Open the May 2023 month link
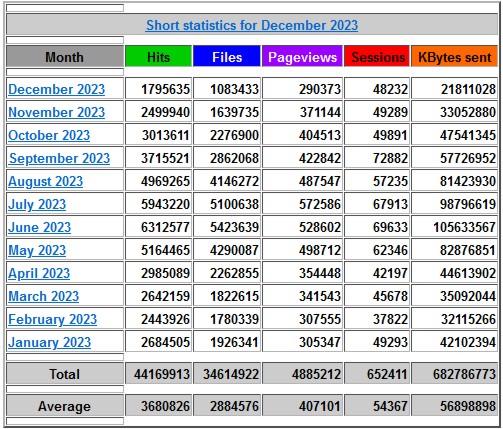 37,250
